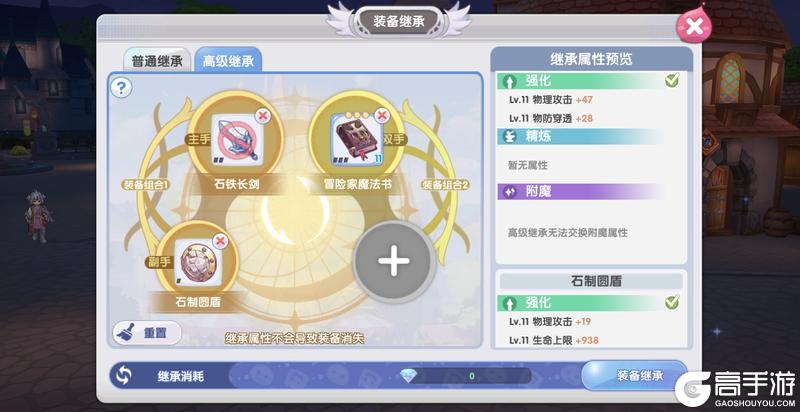Click the refresh arrows icon beside 继承消耗
Viewport: 800px width, 412px height.
coord(123,376)
